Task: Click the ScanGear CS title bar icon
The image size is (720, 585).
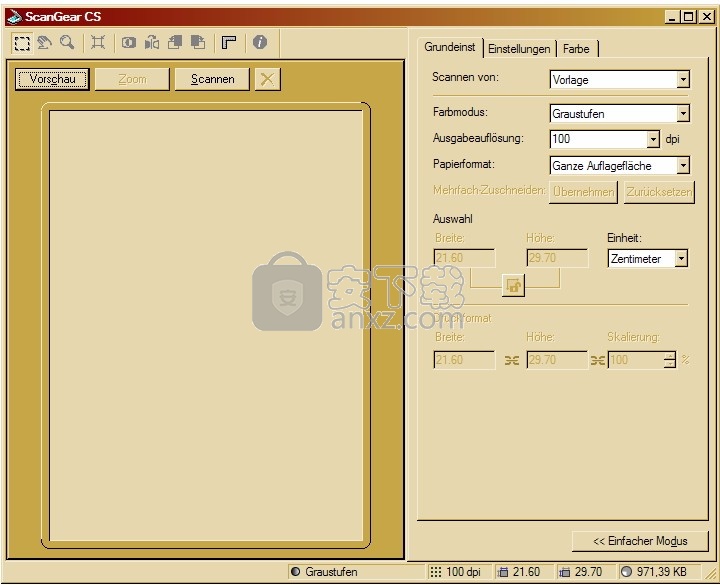Action: tap(14, 17)
